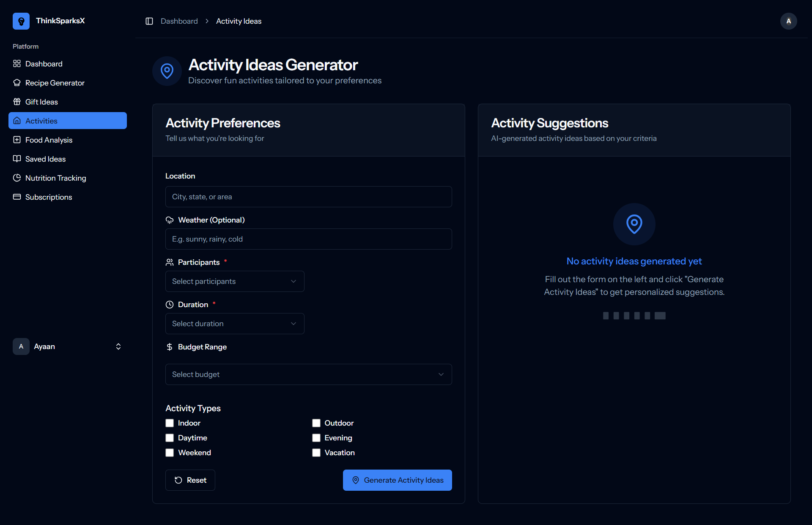Go to Saved Ideas in sidebar
The height and width of the screenshot is (525, 812).
tap(45, 159)
